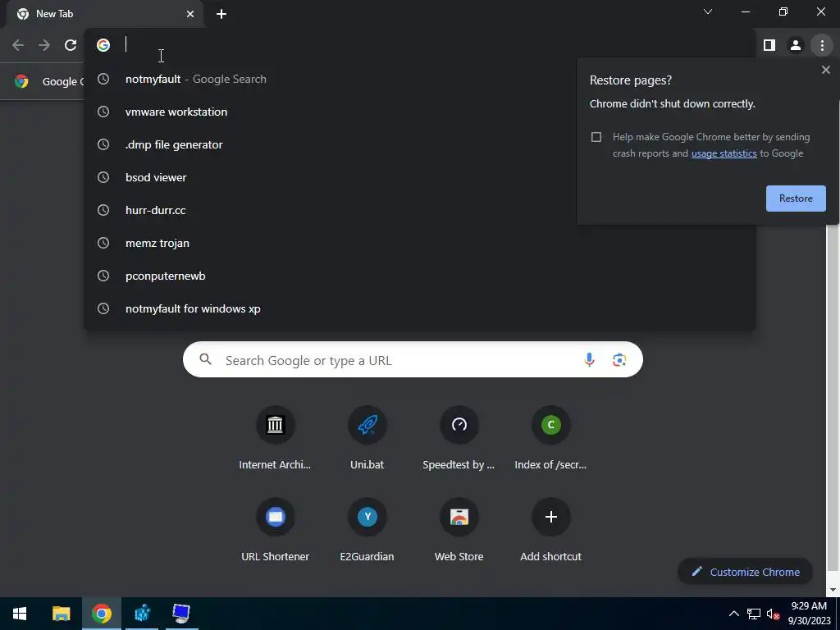The image size is (840, 630).
Task: Select the hurr-durr.cc suggestion
Action: 419,210
